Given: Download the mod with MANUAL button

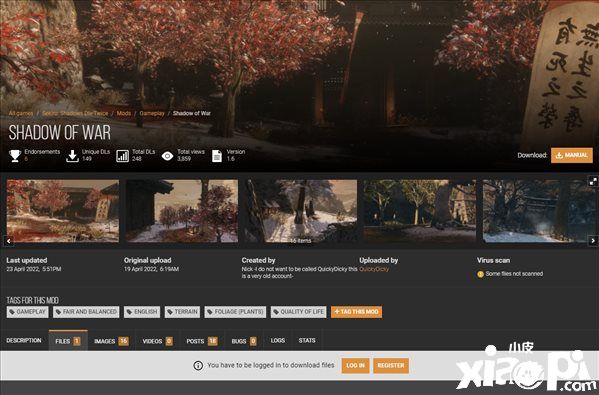Looking at the screenshot, I should point(572,155).
